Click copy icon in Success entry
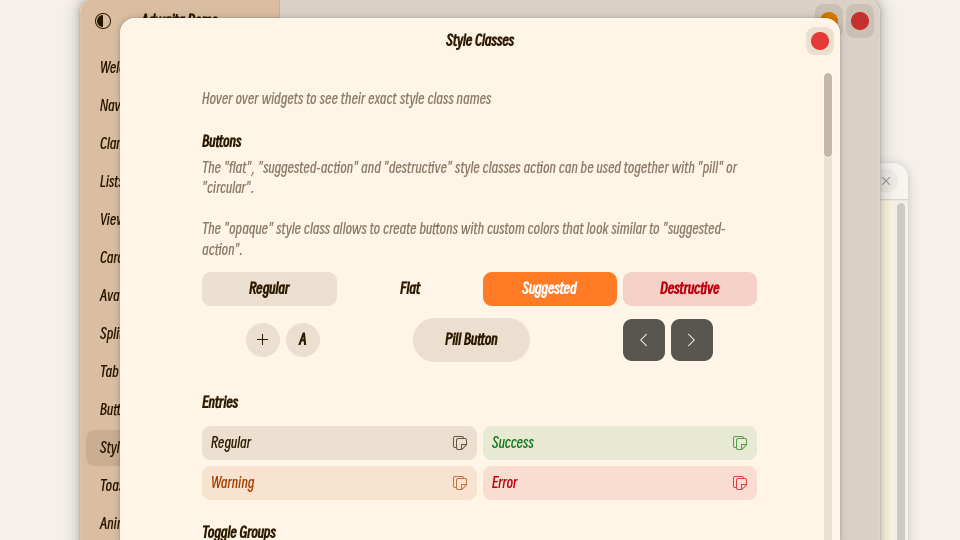Screen dimensions: 960x540 [740, 443]
